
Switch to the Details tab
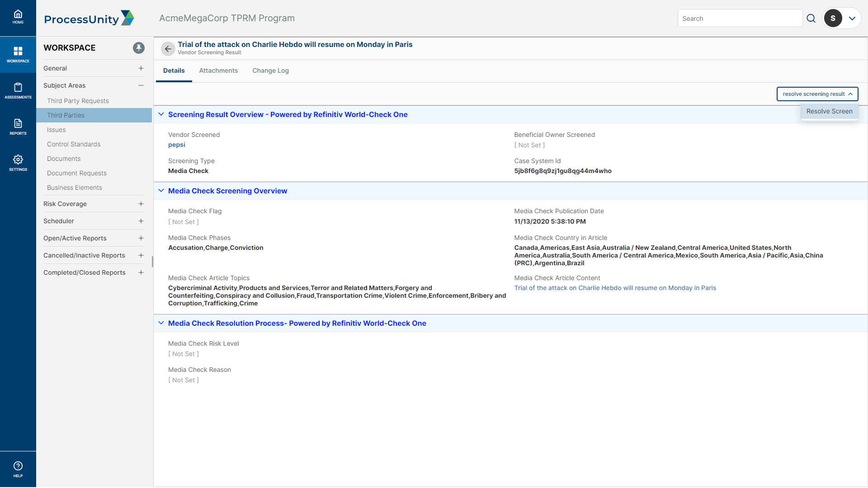point(174,70)
